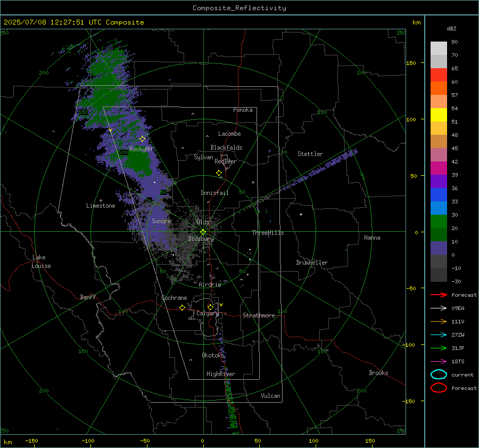The height and width of the screenshot is (448, 479).
Task: Click the orange 111V arrow icon
Action: pyautogui.click(x=439, y=321)
